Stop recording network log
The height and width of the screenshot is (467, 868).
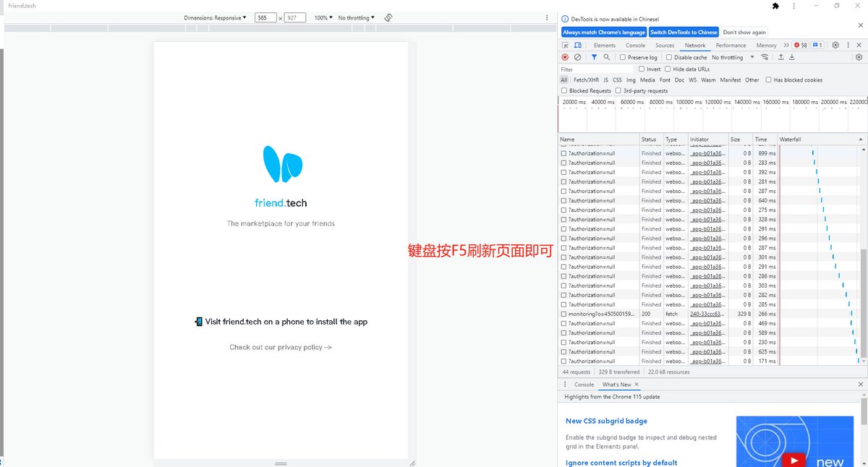566,57
